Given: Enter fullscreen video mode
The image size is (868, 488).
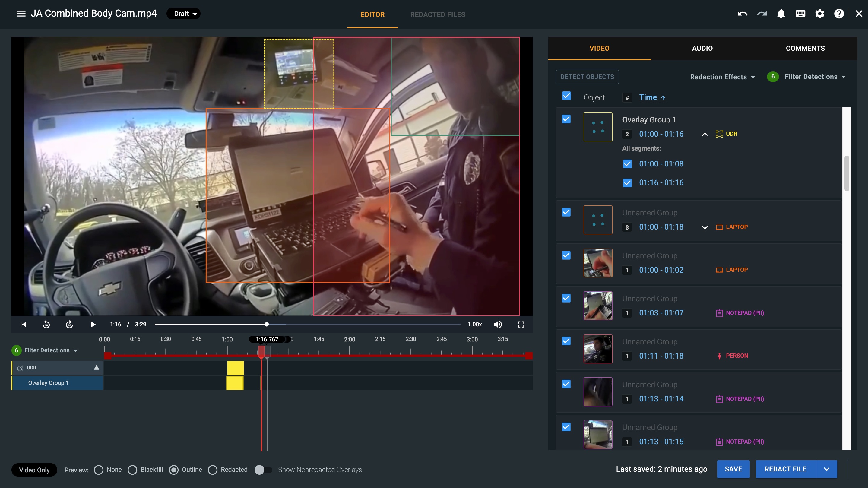Looking at the screenshot, I should 521,324.
